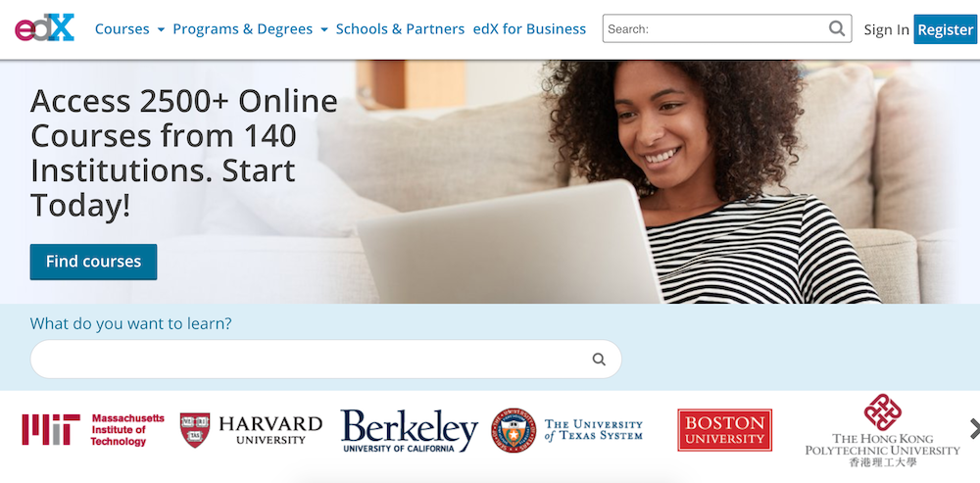This screenshot has width=980, height=483.
Task: Click the magnifier in learn search box
Action: coord(599,360)
